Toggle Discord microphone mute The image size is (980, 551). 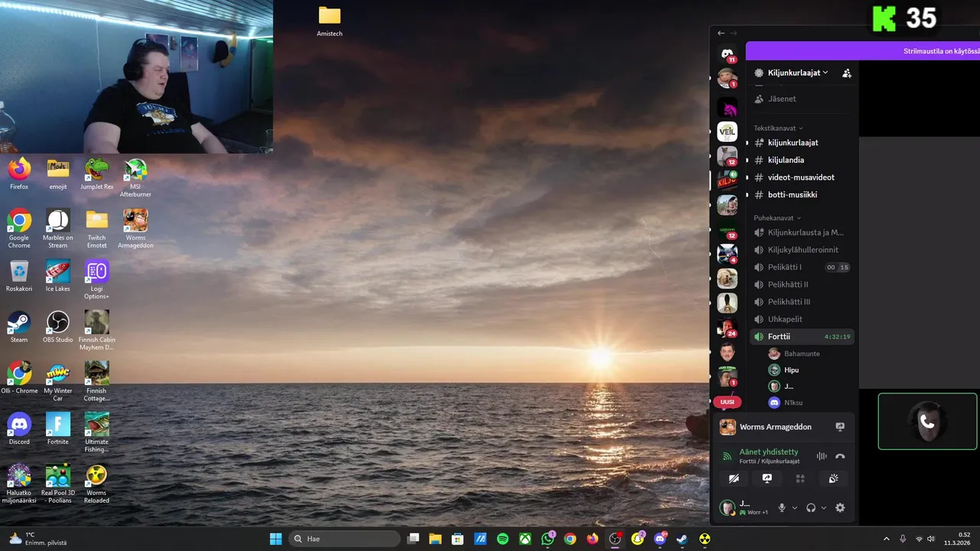tap(782, 507)
